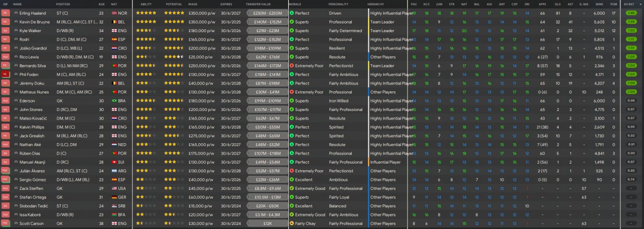Select the Mateo Kovačić name
644x229 pixels.
pos(33,118)
